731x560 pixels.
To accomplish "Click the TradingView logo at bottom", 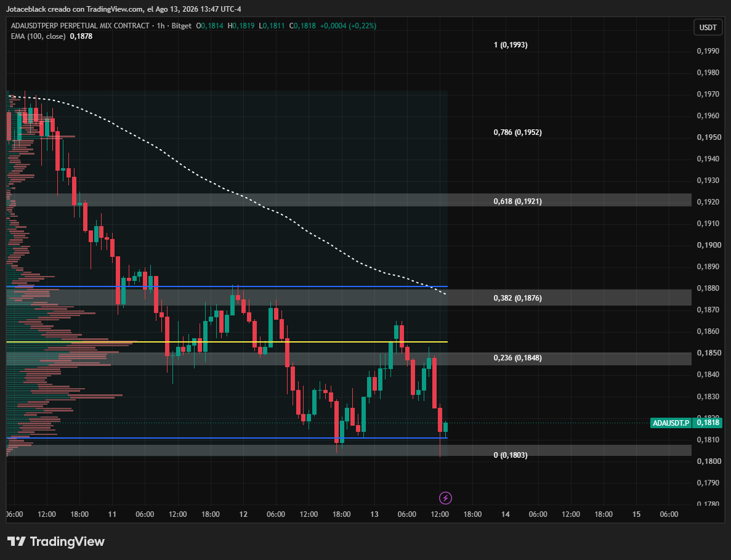I will 56,542.
